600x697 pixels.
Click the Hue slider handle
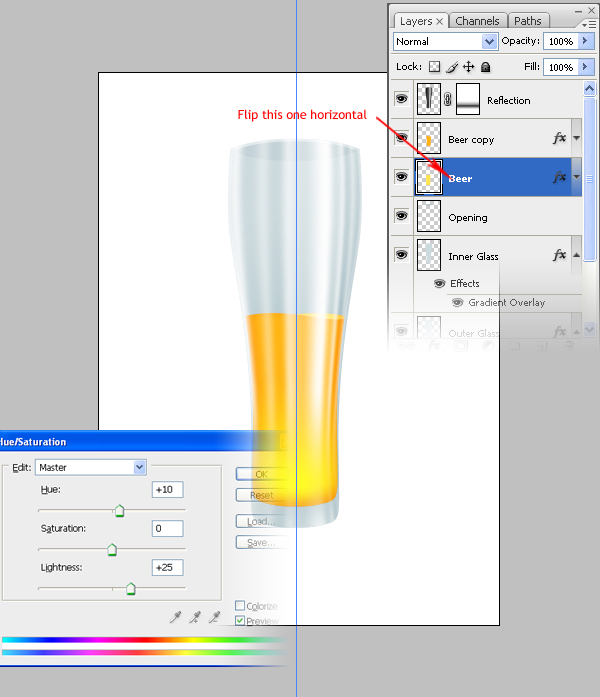click(x=119, y=511)
